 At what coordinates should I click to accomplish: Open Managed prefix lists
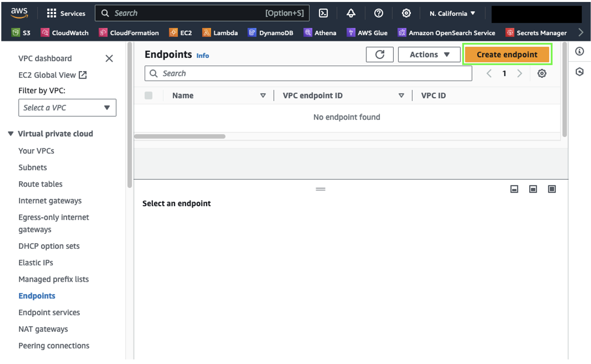point(54,279)
